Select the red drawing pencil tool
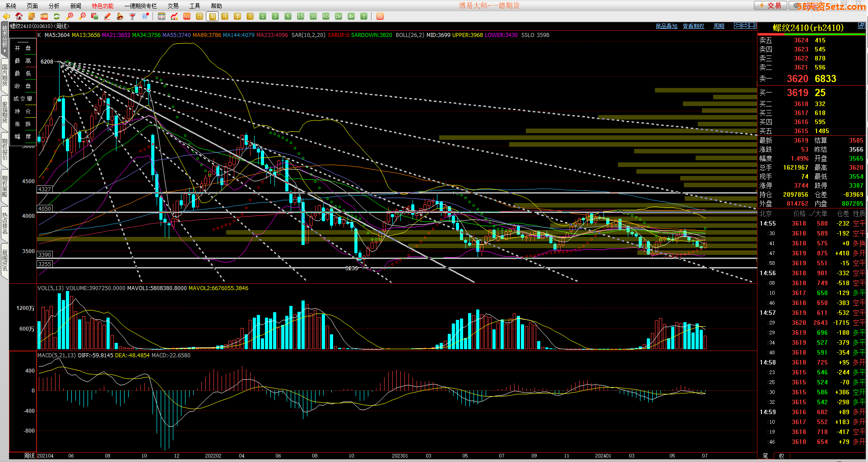 point(107,16)
